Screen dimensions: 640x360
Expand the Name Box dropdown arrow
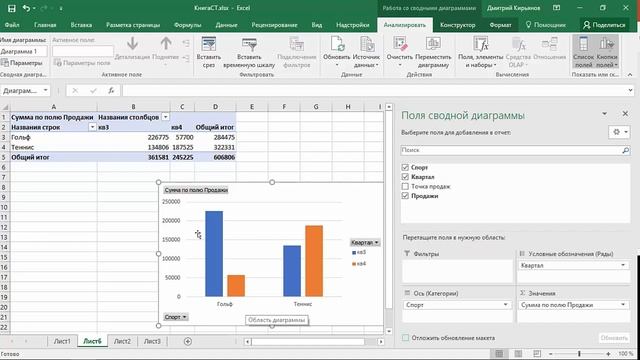point(45,91)
